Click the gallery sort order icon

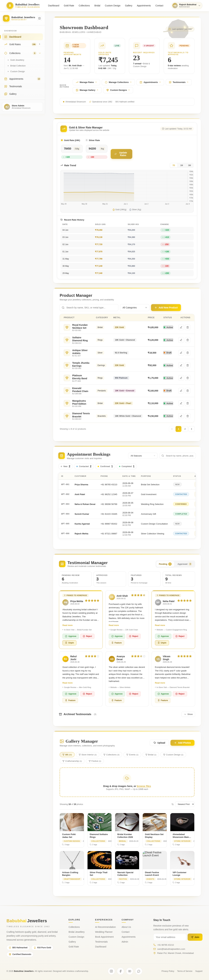point(173,804)
